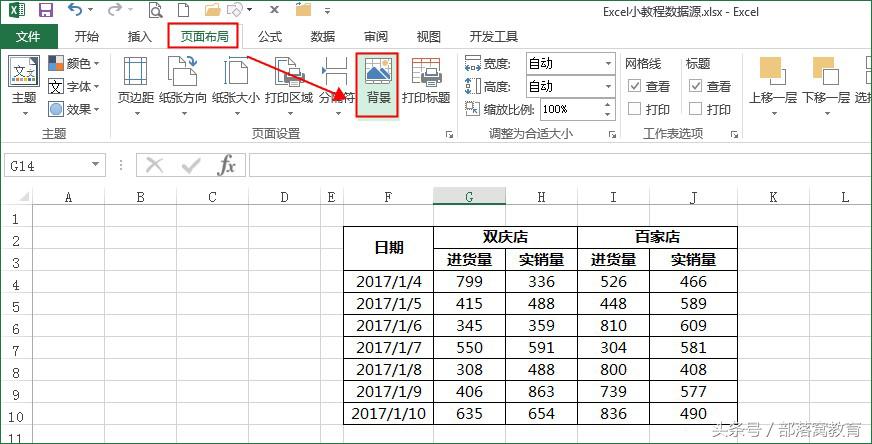
Task: Click the Excel application icon
Action: coord(17,10)
